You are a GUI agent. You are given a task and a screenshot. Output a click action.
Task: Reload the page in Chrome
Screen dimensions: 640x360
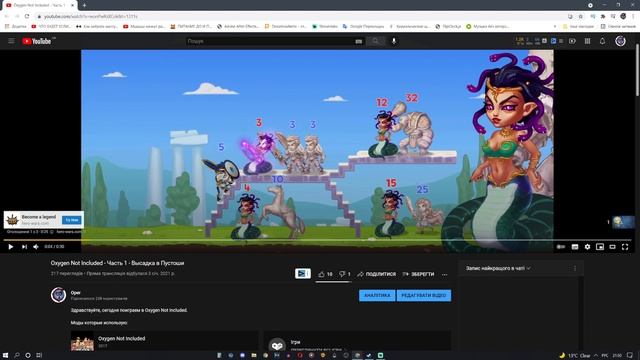pyautogui.click(x=27, y=16)
